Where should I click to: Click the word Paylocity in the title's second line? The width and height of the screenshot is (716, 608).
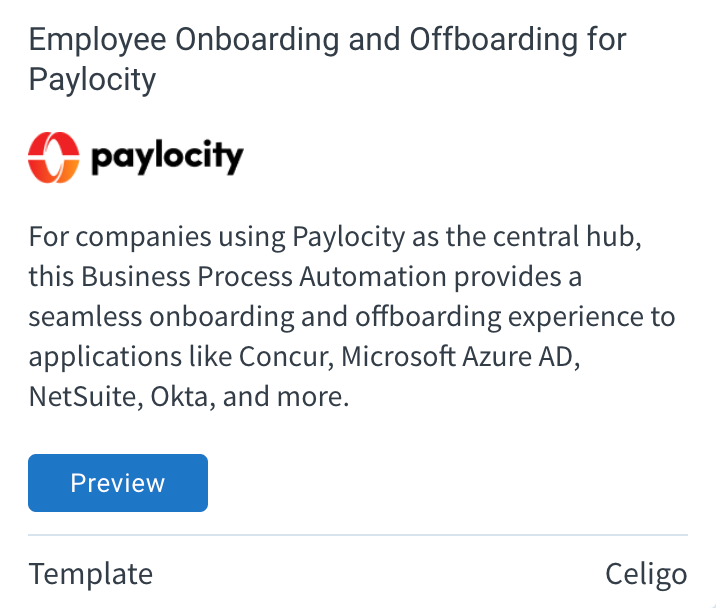[92, 79]
